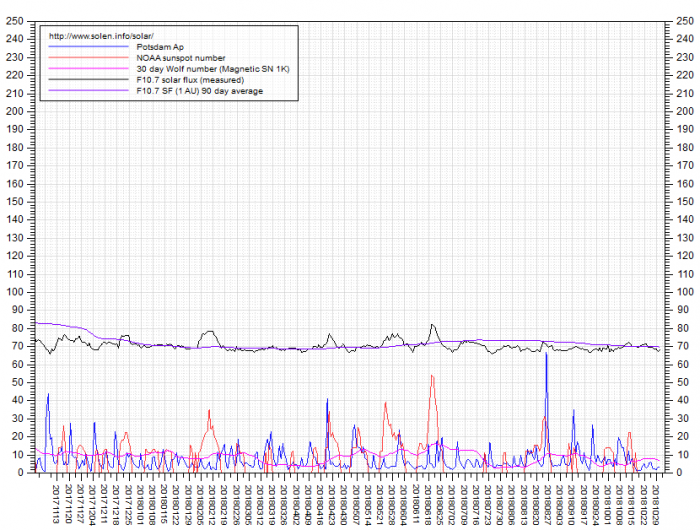The image size is (700, 530).
Task: Click the tallest blue Potsdam Ap spike
Action: click(x=546, y=356)
